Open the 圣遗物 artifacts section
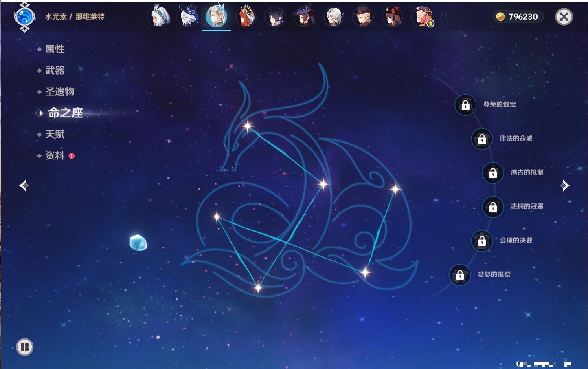The height and width of the screenshot is (369, 588). pos(59,92)
